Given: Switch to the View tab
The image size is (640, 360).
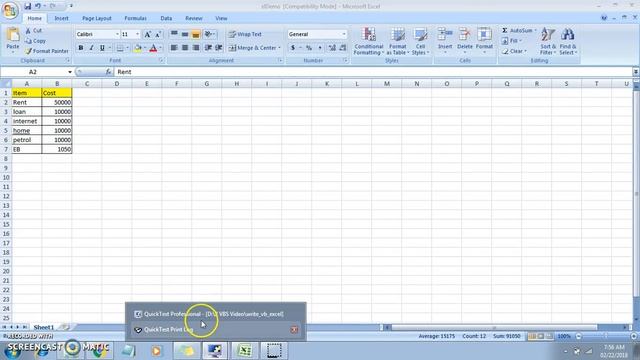Looking at the screenshot, I should 221,18.
